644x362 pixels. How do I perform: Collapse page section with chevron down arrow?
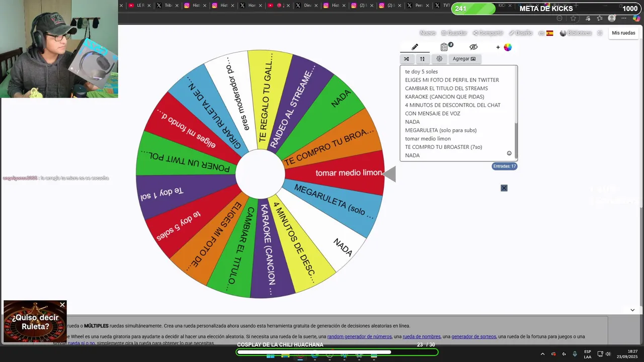632,310
